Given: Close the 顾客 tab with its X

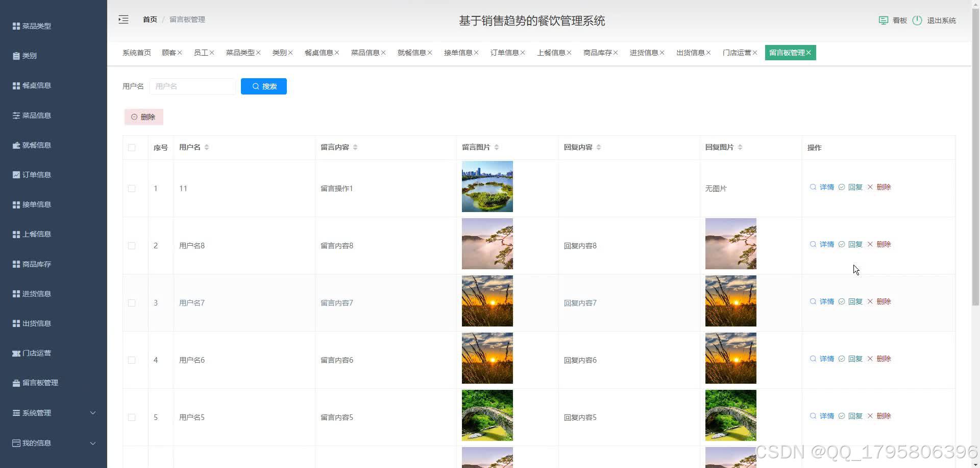Looking at the screenshot, I should 180,53.
